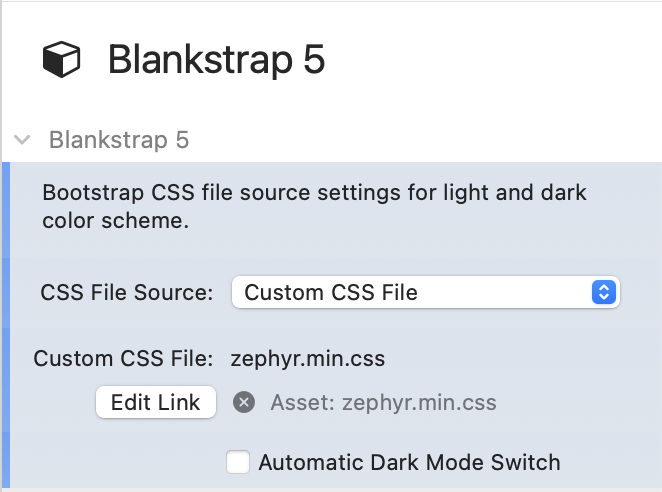Click the CSS File Source label
662x492 pixels.
click(x=127, y=292)
